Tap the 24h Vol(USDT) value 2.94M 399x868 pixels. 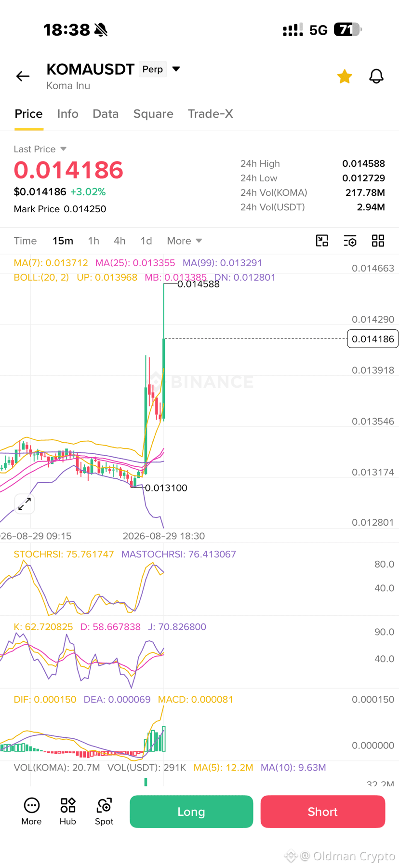click(371, 207)
